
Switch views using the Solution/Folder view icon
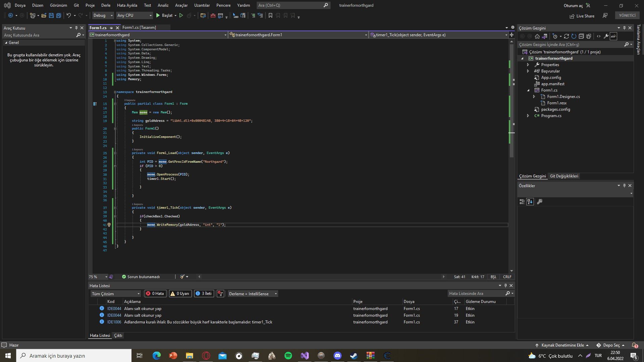coord(545,36)
